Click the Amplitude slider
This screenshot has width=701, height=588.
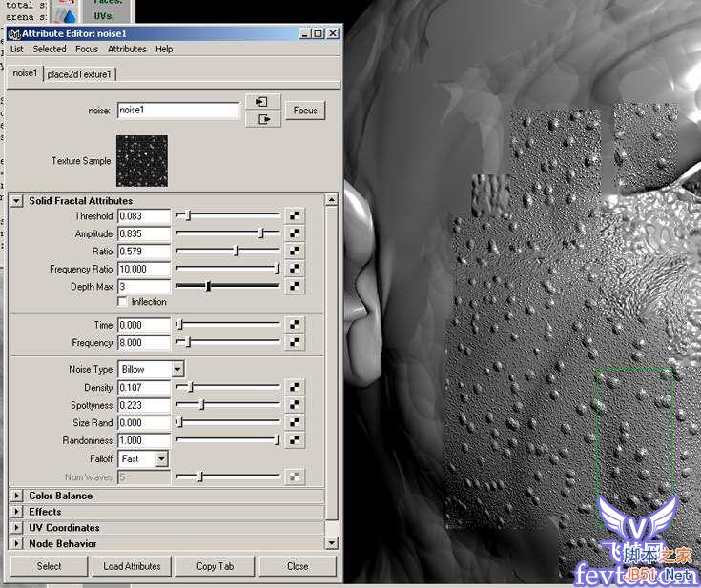tap(228, 233)
